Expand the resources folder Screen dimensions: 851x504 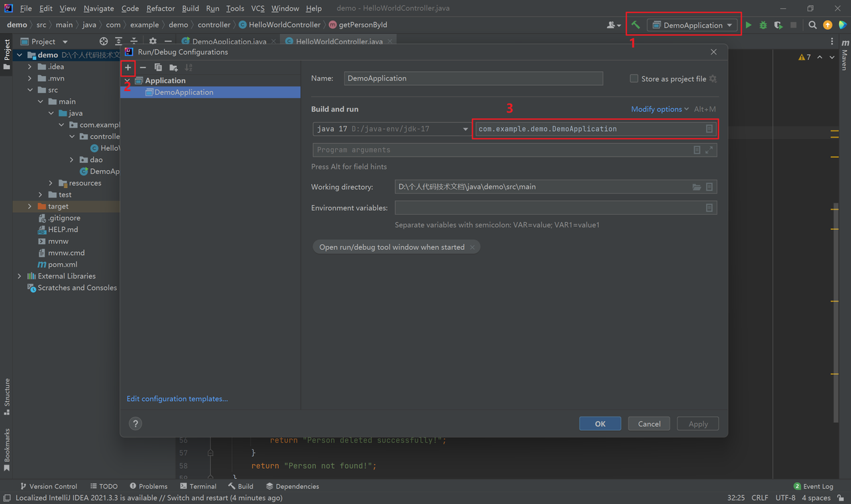[51, 184]
